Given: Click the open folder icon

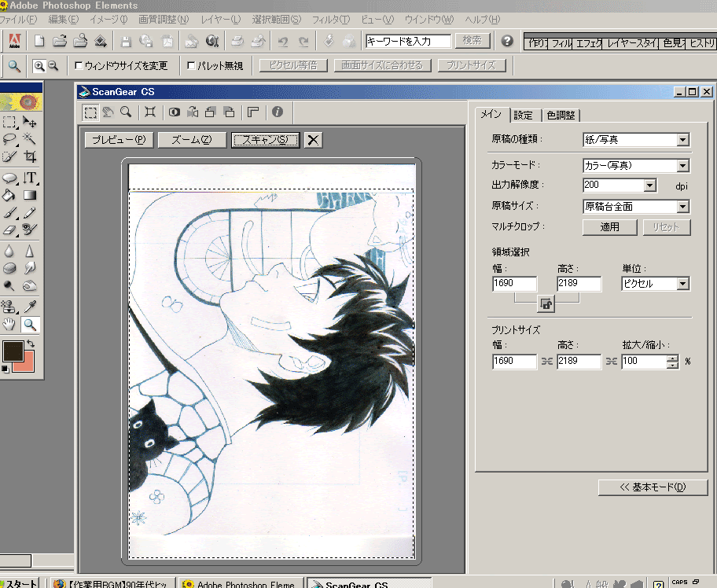Looking at the screenshot, I should click(60, 41).
